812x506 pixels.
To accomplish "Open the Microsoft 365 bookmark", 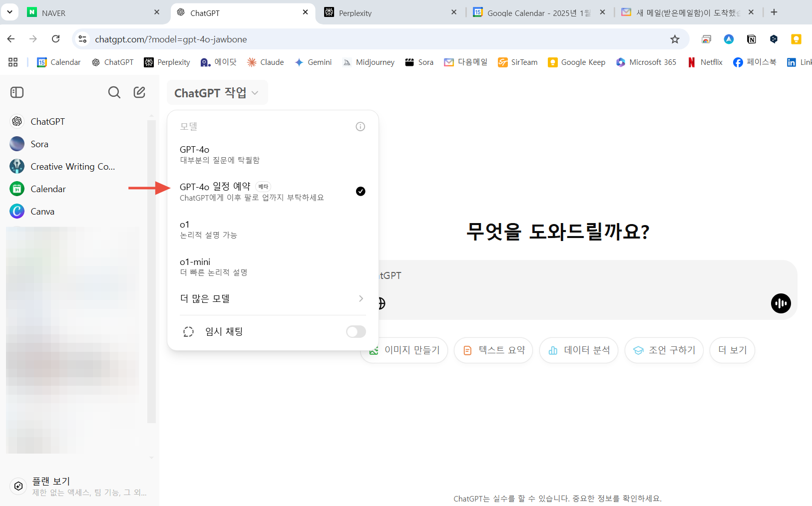I will coord(646,62).
